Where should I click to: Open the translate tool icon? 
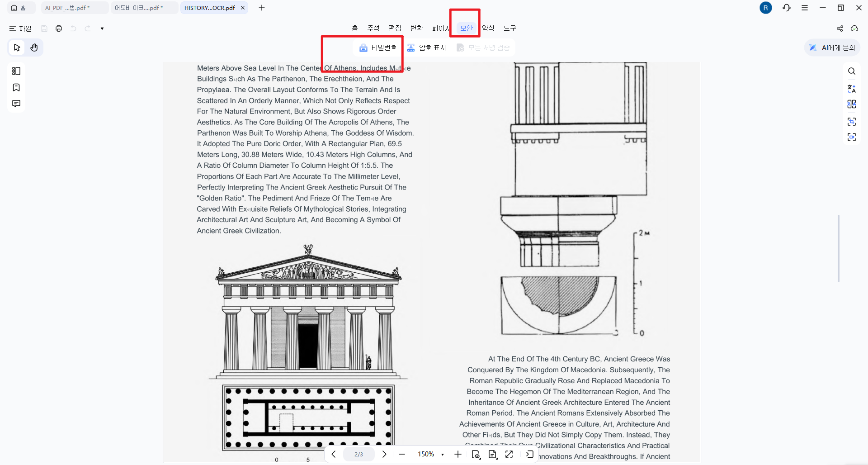[852, 88]
